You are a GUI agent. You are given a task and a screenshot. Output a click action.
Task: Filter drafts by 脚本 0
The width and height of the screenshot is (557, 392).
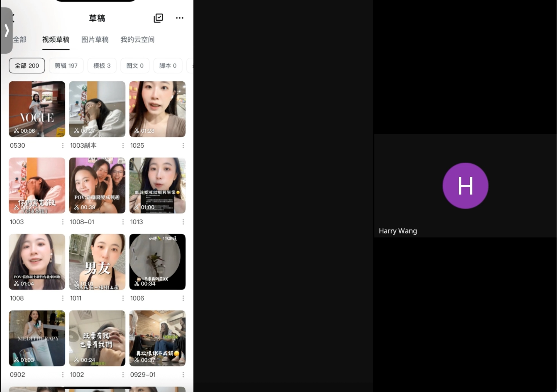pos(168,66)
